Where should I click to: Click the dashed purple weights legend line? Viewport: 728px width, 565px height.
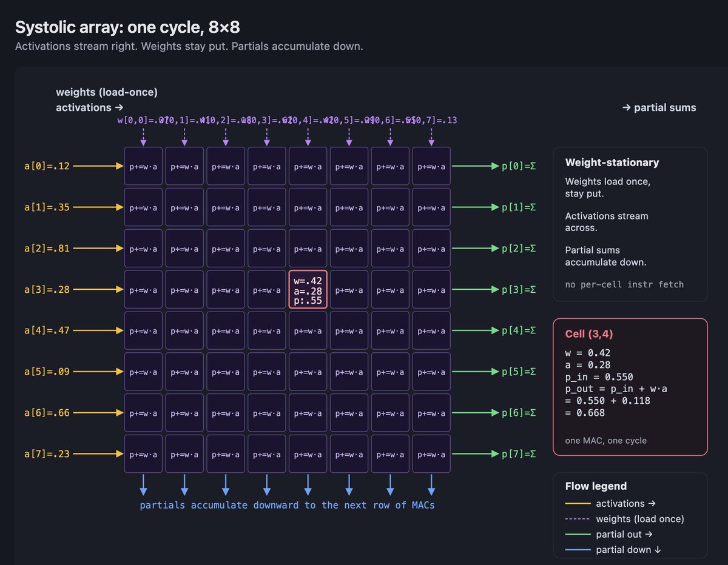coord(577,519)
